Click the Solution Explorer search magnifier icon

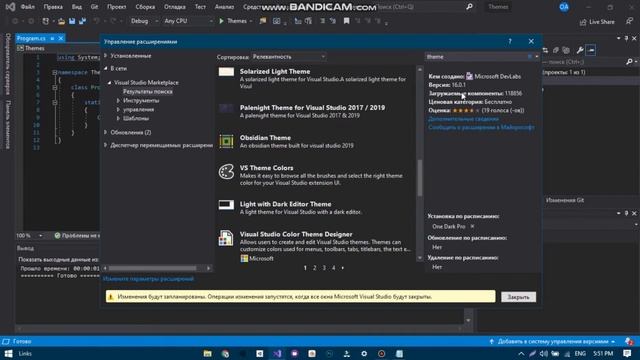[629, 62]
